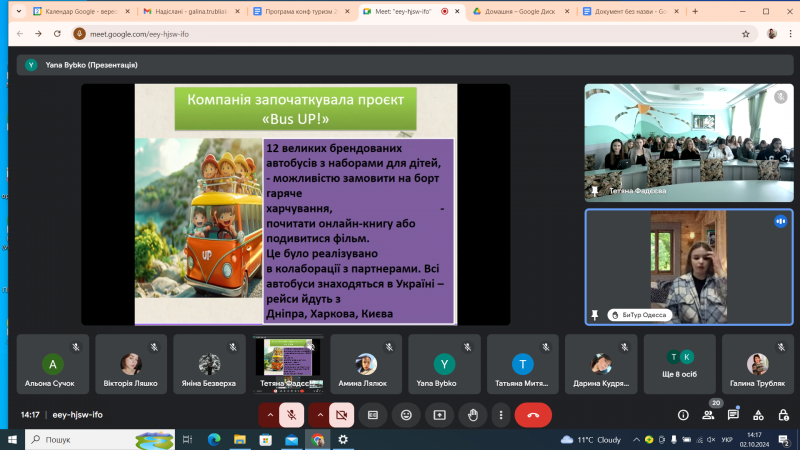
Task: Open the 'Ще 8 осіб' tile
Action: tap(680, 364)
